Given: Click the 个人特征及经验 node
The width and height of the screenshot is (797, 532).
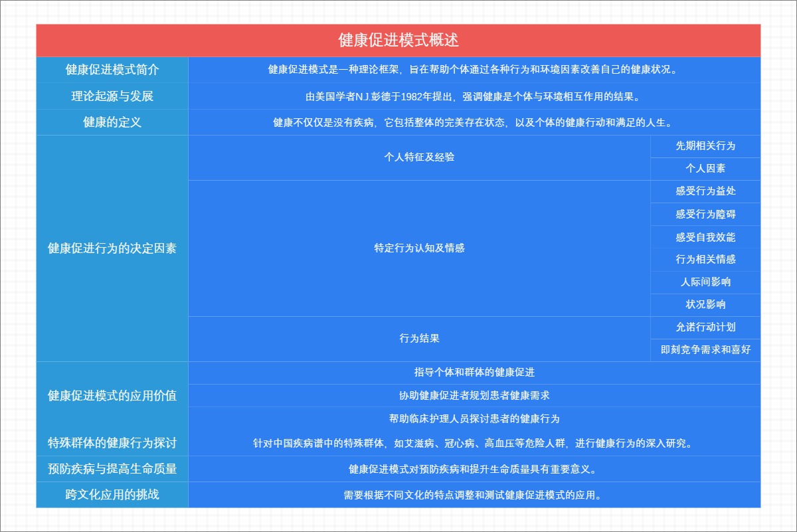Looking at the screenshot, I should point(418,158).
